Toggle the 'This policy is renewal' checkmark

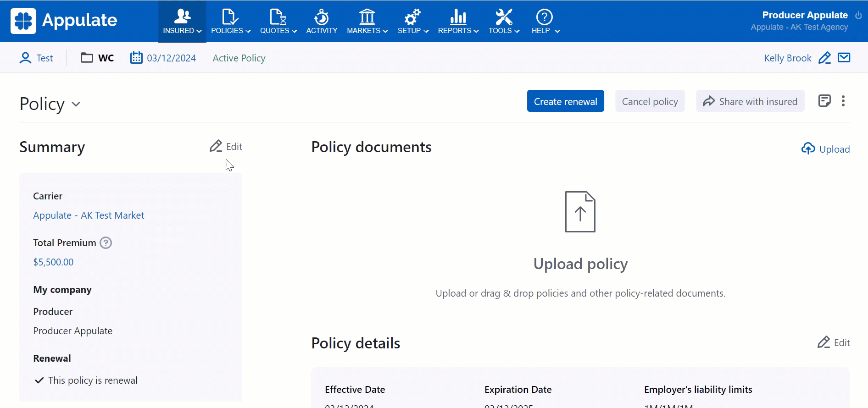[x=39, y=380]
